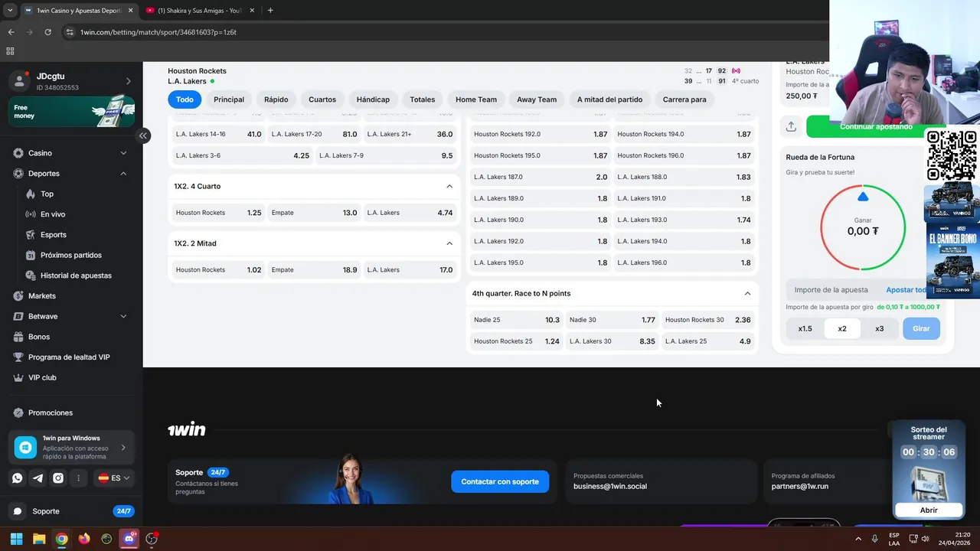980x551 pixels.
Task: Collapse 1X2. 2 Mitad market
Action: (449, 243)
